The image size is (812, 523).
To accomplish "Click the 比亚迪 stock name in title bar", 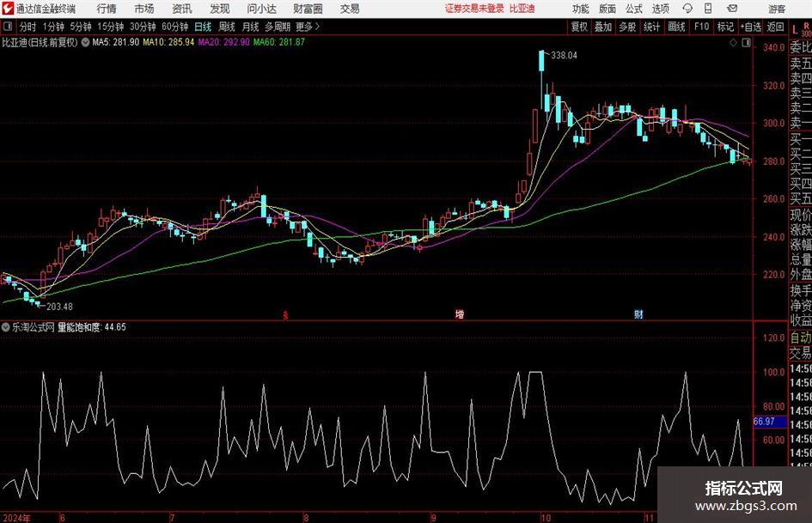I will tap(522, 9).
